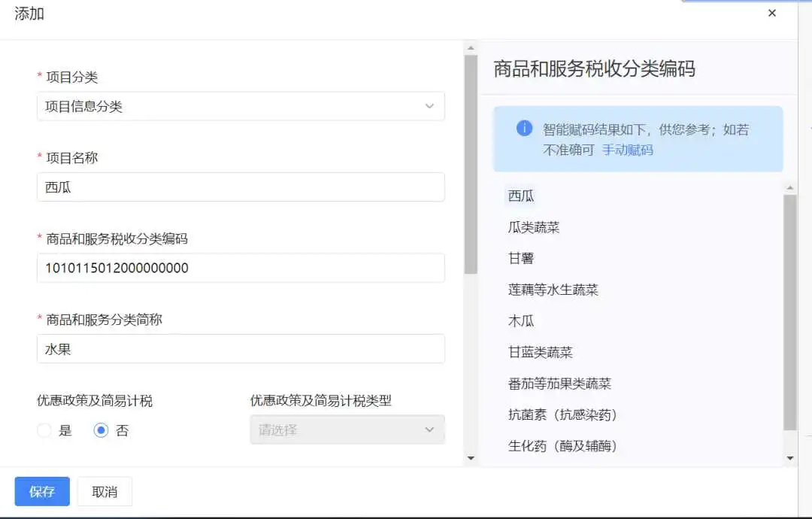Close the 添加 dialog with X
The height and width of the screenshot is (519, 812).
pos(771,13)
